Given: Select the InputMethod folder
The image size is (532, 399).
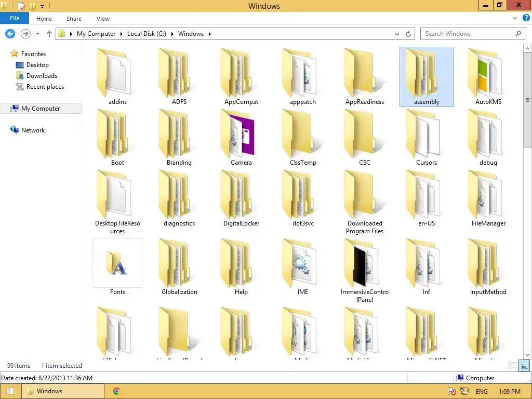Looking at the screenshot, I should tap(488, 267).
